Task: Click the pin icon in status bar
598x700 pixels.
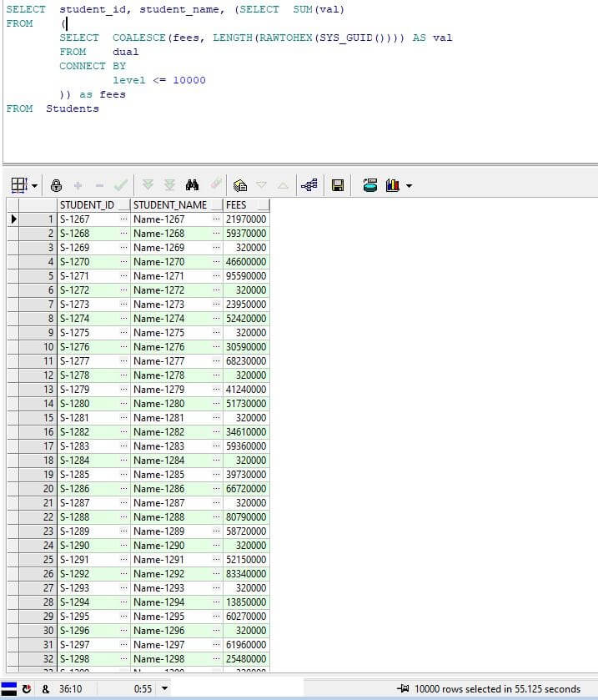Action: (403, 688)
